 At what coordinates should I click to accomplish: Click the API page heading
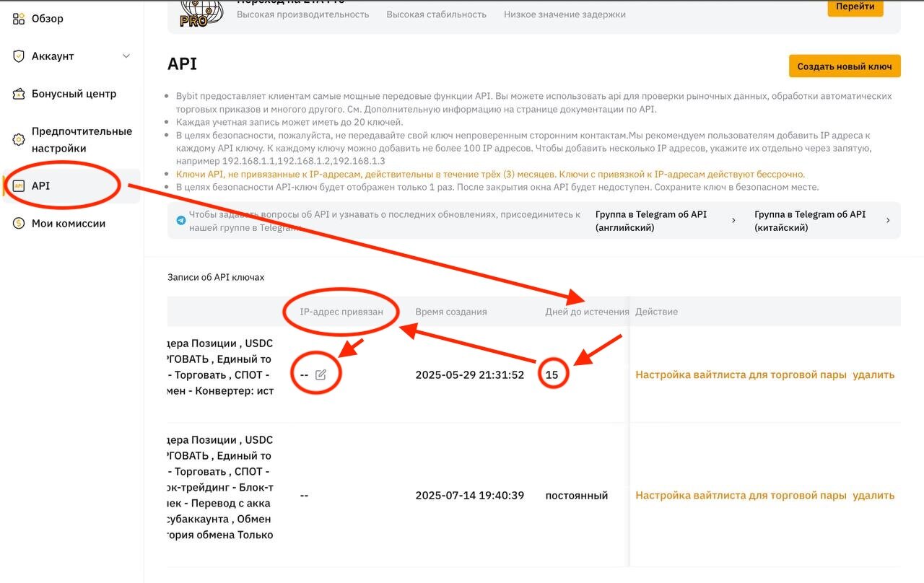point(182,63)
